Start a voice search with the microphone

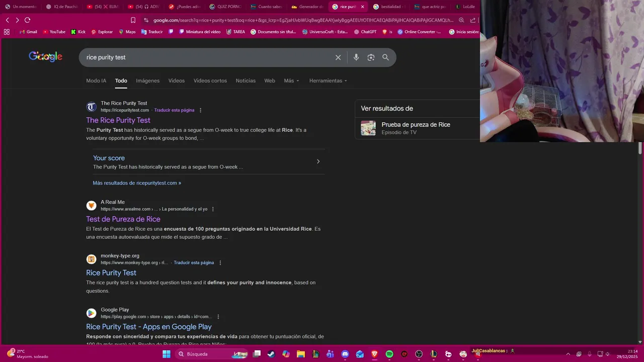pos(356,57)
